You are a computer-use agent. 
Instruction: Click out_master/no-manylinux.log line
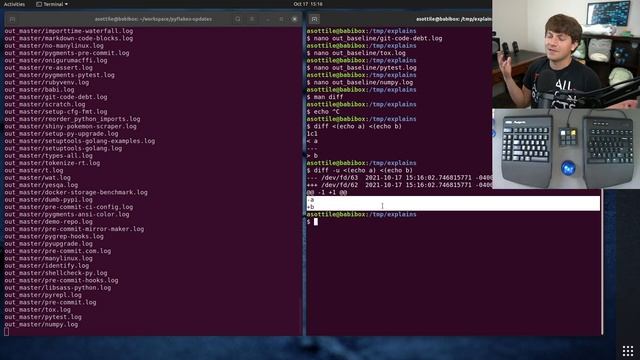click(54, 46)
